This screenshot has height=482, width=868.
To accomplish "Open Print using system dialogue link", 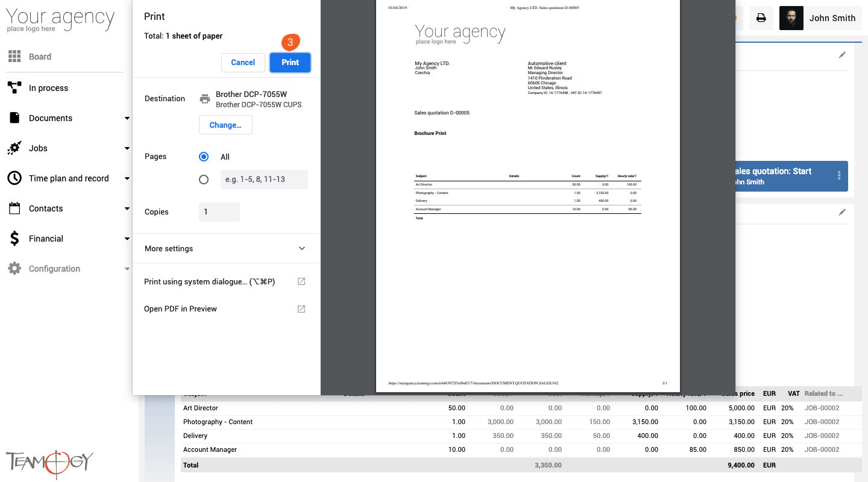I will click(x=209, y=281).
